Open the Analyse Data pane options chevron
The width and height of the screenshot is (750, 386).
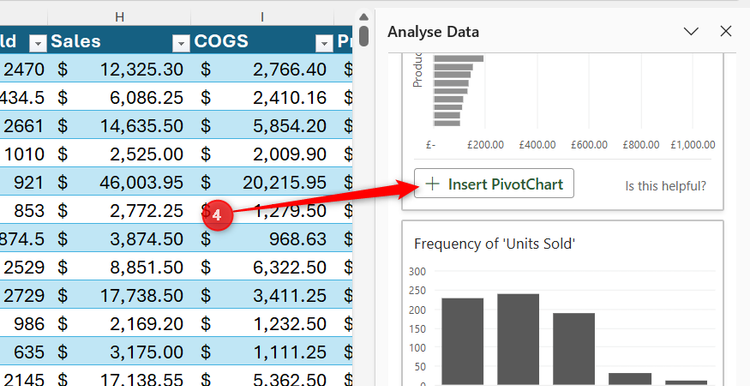pos(691,32)
